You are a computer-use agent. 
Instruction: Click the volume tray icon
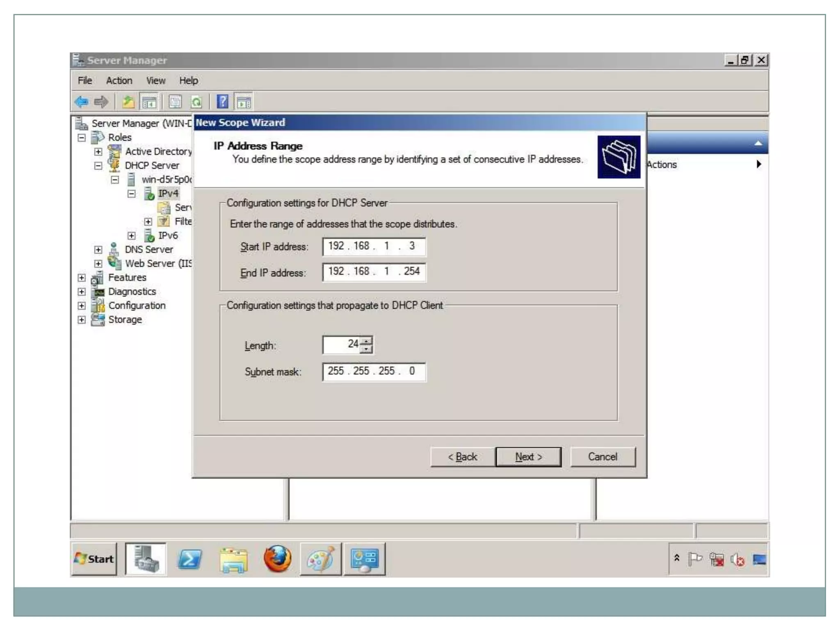coord(737,559)
